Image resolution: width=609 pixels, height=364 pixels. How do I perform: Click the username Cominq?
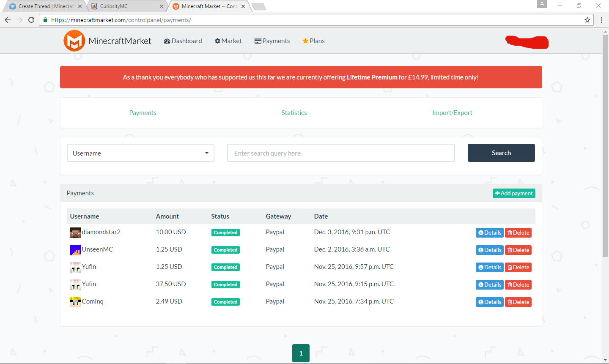93,301
